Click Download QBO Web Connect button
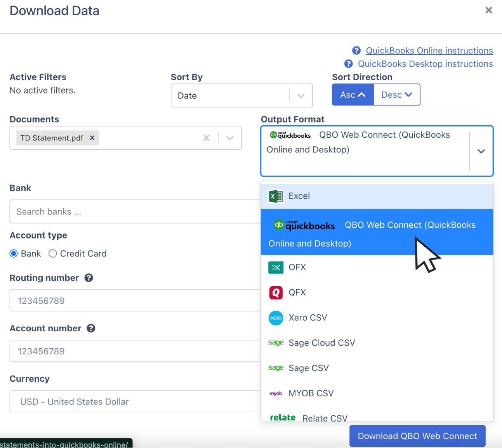This screenshot has height=448, width=502. click(x=417, y=436)
